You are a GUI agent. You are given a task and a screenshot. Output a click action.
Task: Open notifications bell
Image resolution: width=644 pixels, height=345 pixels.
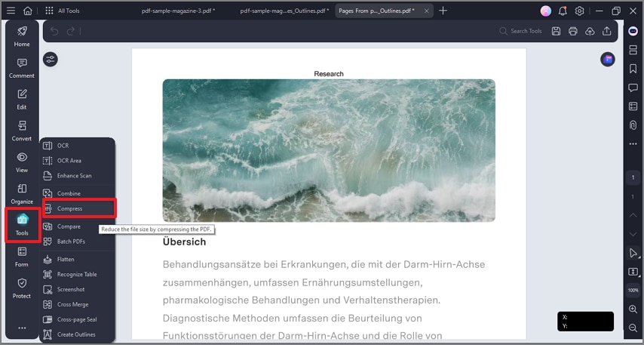tap(563, 11)
